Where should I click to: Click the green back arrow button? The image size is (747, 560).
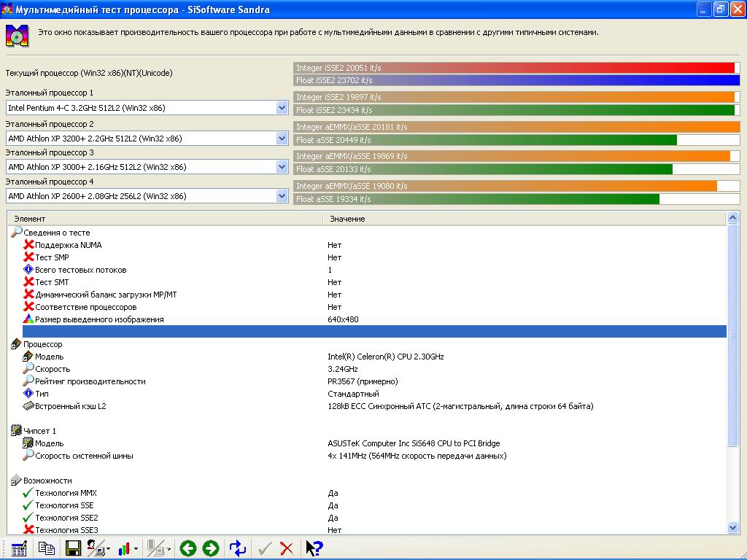[188, 548]
